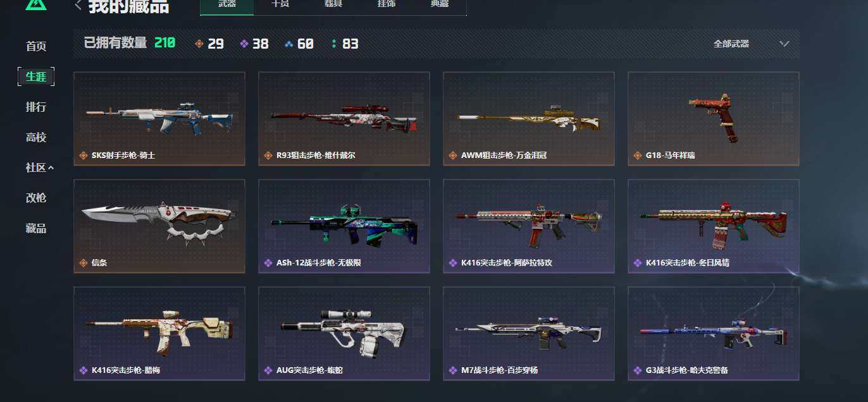Click the chevron arrow of the weapon filter
Viewport: 868px width, 402px height.
[x=784, y=44]
